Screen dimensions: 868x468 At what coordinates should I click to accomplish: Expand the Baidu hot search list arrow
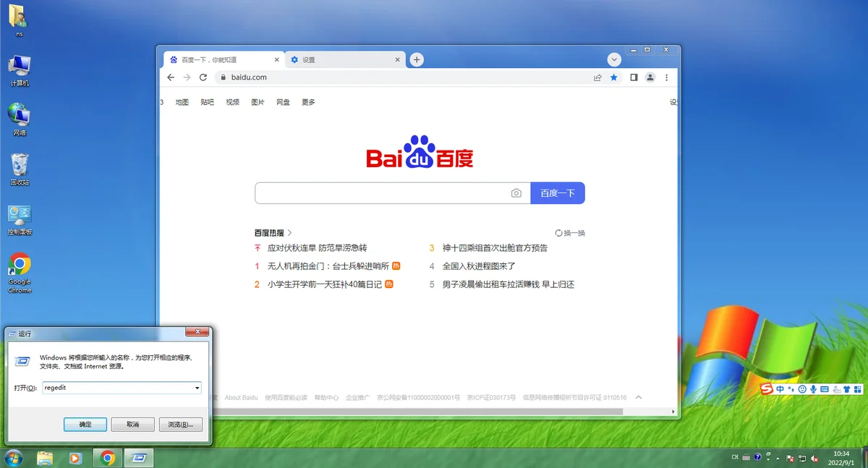(290, 233)
